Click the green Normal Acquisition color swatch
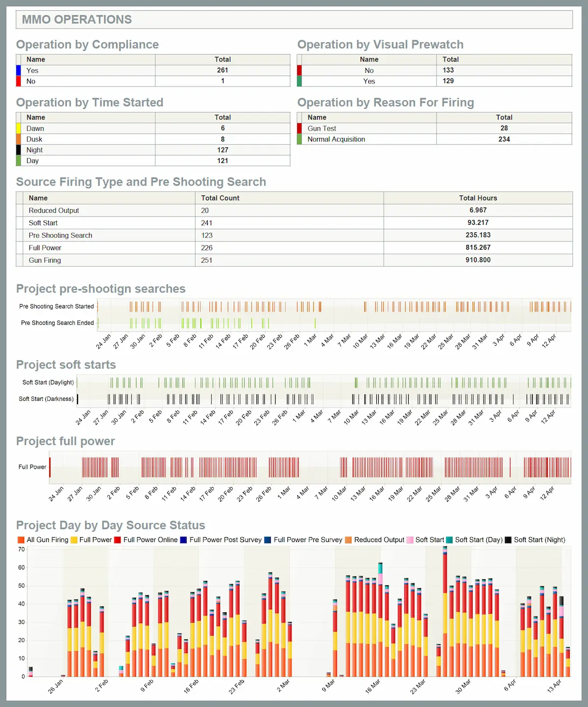 (x=300, y=139)
